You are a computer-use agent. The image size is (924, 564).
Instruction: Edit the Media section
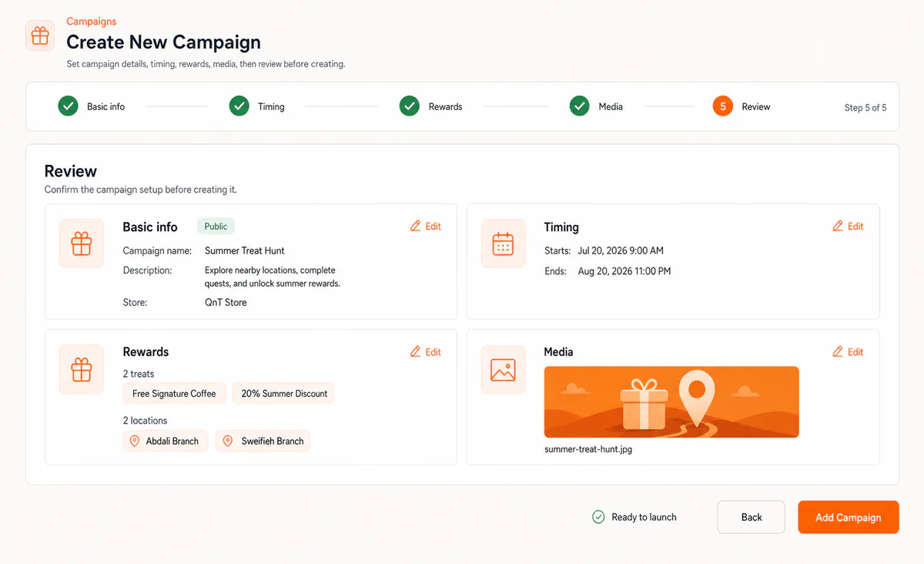point(848,351)
